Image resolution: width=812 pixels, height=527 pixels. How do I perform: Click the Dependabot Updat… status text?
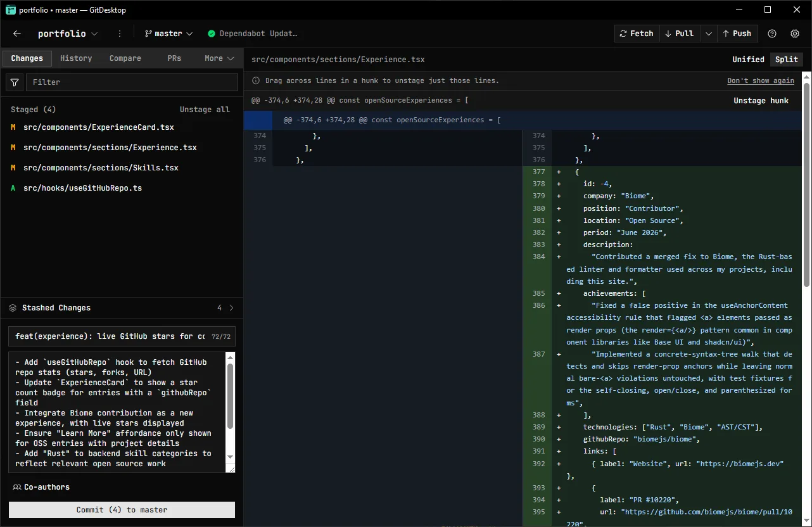tap(258, 34)
